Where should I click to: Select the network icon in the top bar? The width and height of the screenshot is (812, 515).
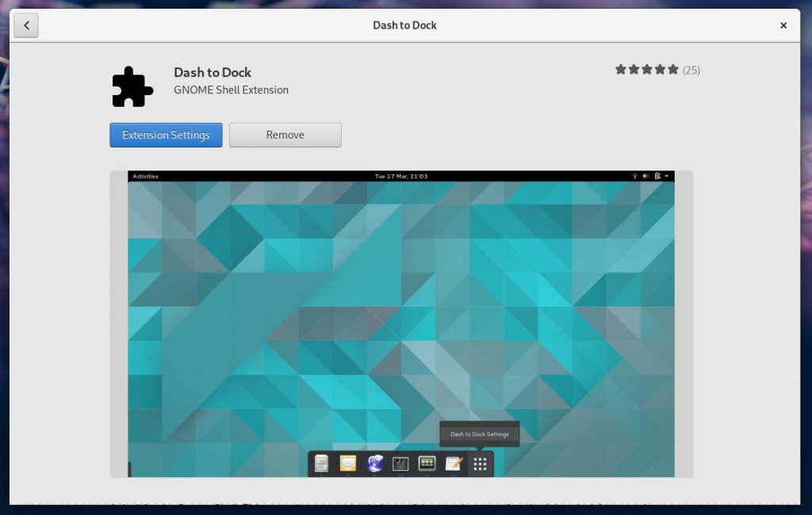tap(635, 175)
